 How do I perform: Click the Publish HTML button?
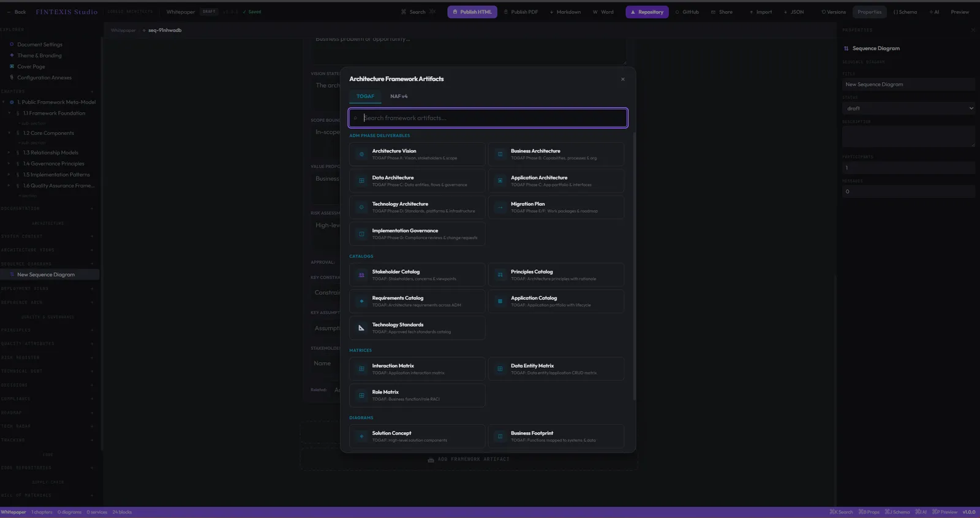[x=472, y=12]
